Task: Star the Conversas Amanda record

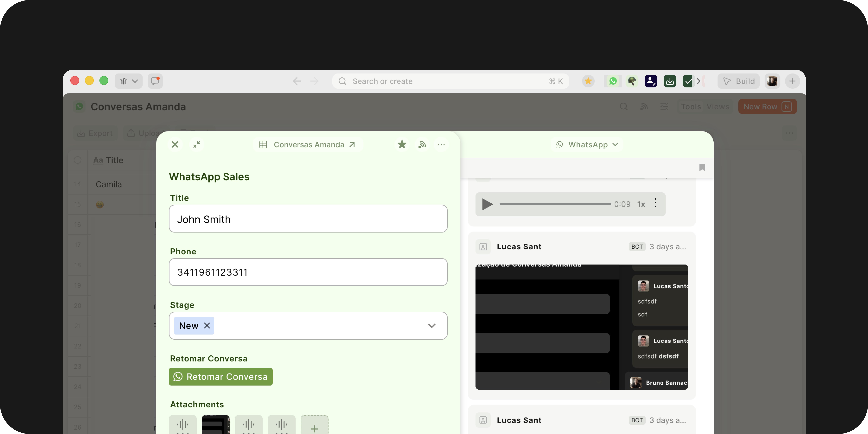Action: coord(402,144)
